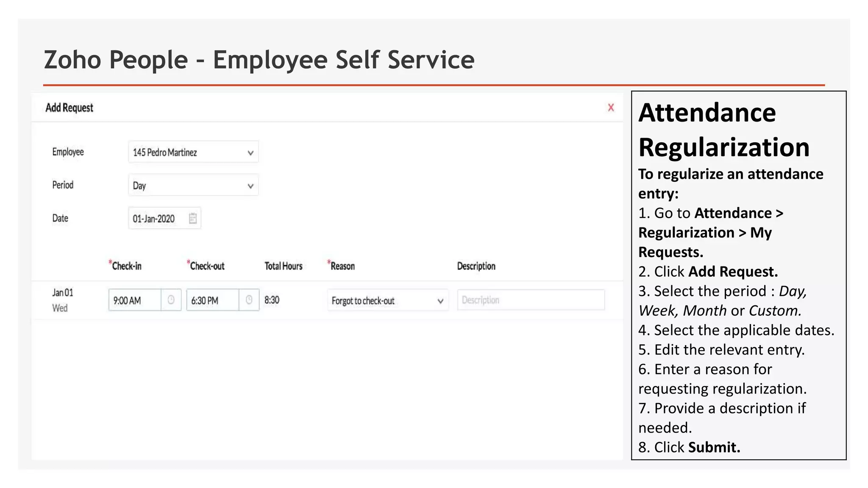Click the Date field showing 01-Jan-2020

click(164, 219)
